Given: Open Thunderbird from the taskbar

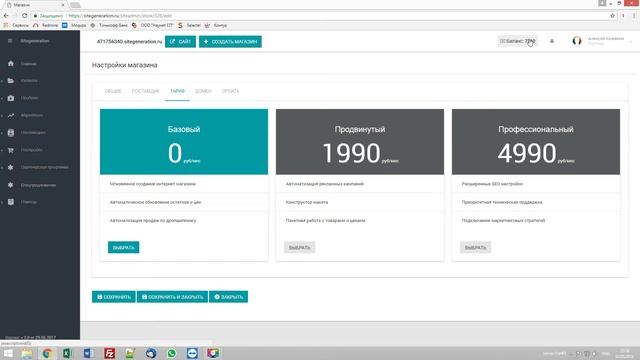Looking at the screenshot, I should [x=151, y=353].
